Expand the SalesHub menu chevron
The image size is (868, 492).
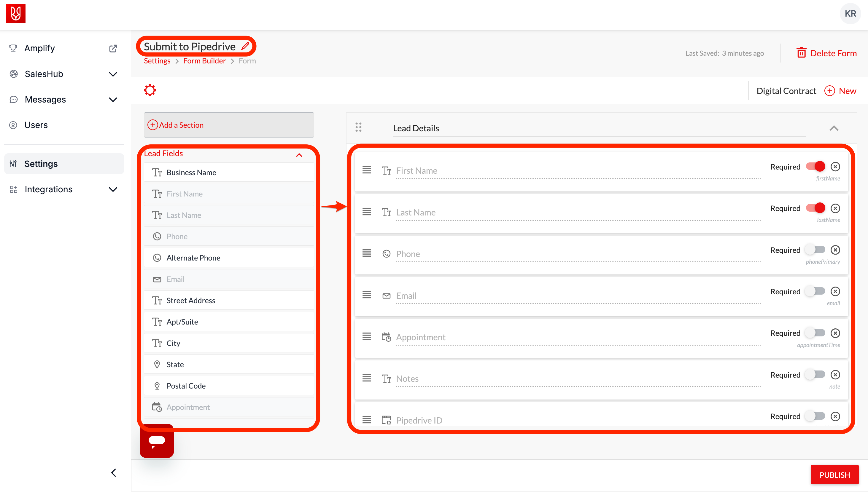click(x=113, y=74)
